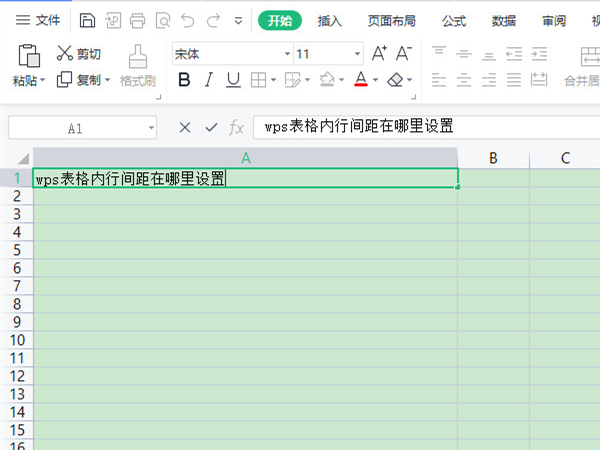Open the Name Box dropdown arrow beside A1
The height and width of the screenshot is (450, 600).
pos(151,128)
